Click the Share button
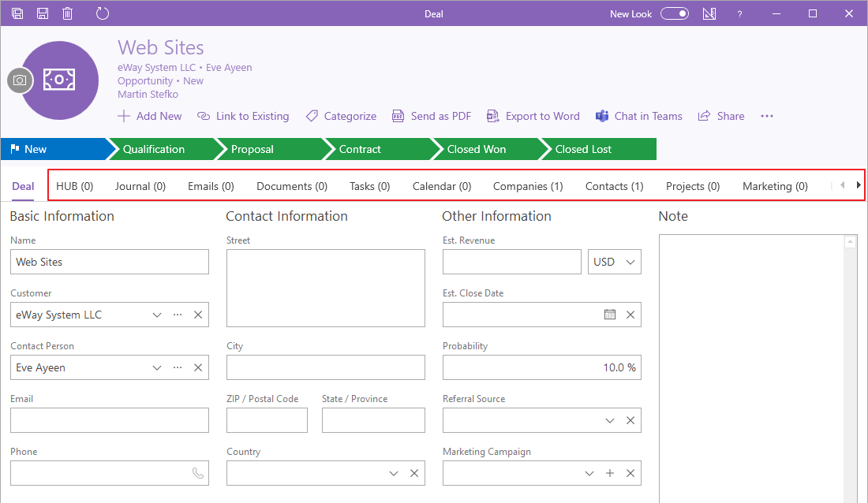The width and height of the screenshot is (868, 503). click(x=721, y=116)
